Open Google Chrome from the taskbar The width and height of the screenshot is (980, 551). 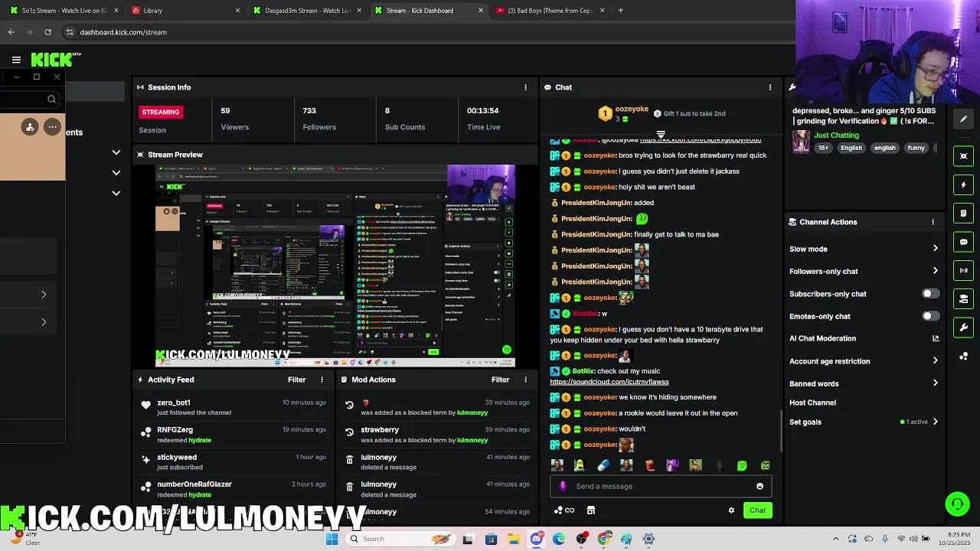pyautogui.click(x=603, y=539)
